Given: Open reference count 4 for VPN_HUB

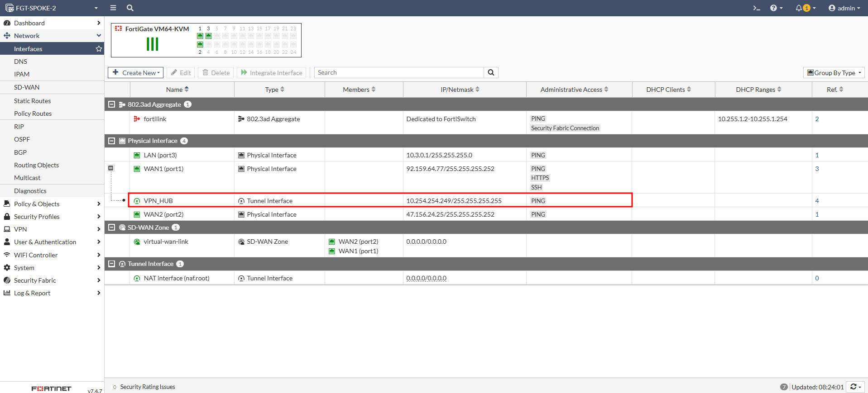Looking at the screenshot, I should pyautogui.click(x=817, y=201).
